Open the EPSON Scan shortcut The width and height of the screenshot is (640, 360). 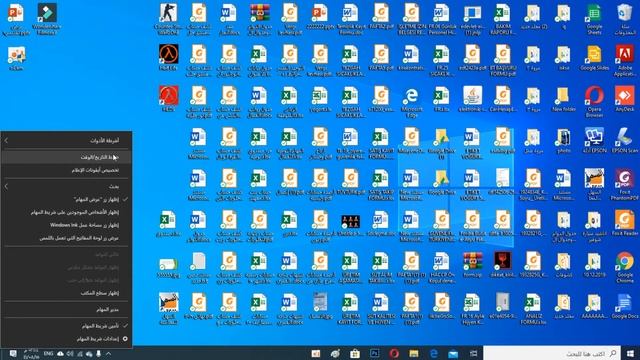(x=624, y=140)
